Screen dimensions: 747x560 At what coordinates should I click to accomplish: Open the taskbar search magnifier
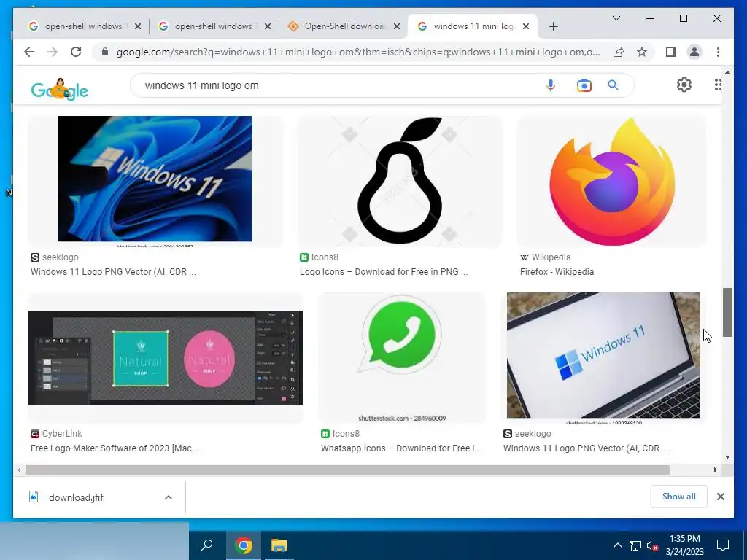206,545
